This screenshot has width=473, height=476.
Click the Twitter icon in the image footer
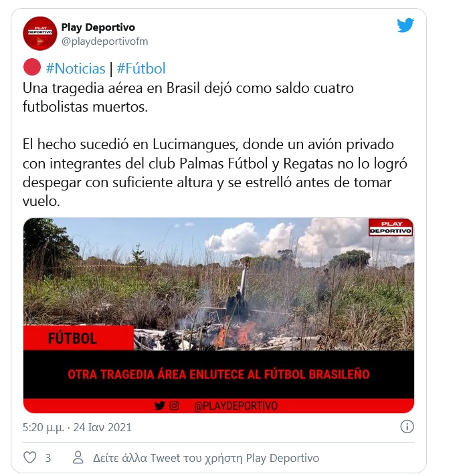159,406
